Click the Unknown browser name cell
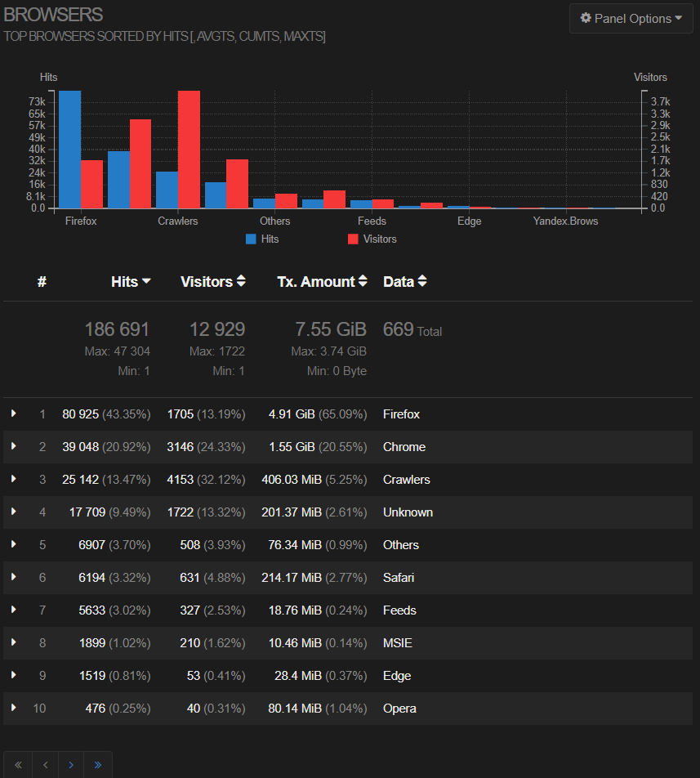Viewport: 700px width, 778px height. (x=408, y=512)
